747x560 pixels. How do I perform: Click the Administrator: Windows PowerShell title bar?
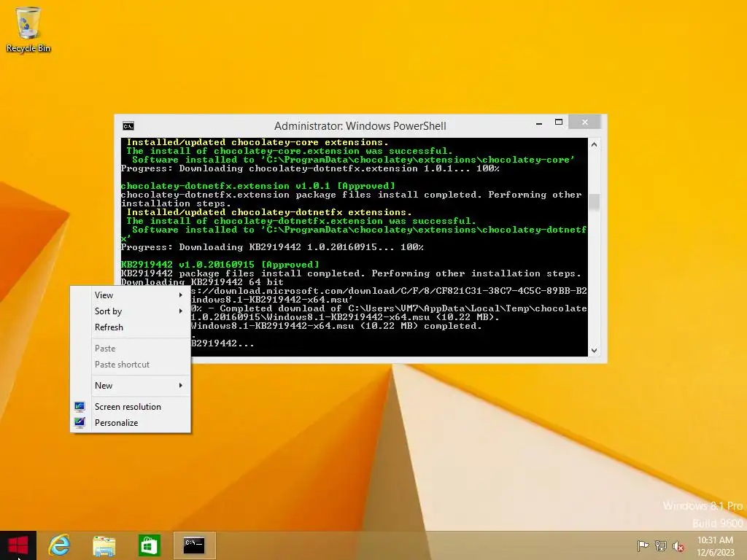(360, 126)
